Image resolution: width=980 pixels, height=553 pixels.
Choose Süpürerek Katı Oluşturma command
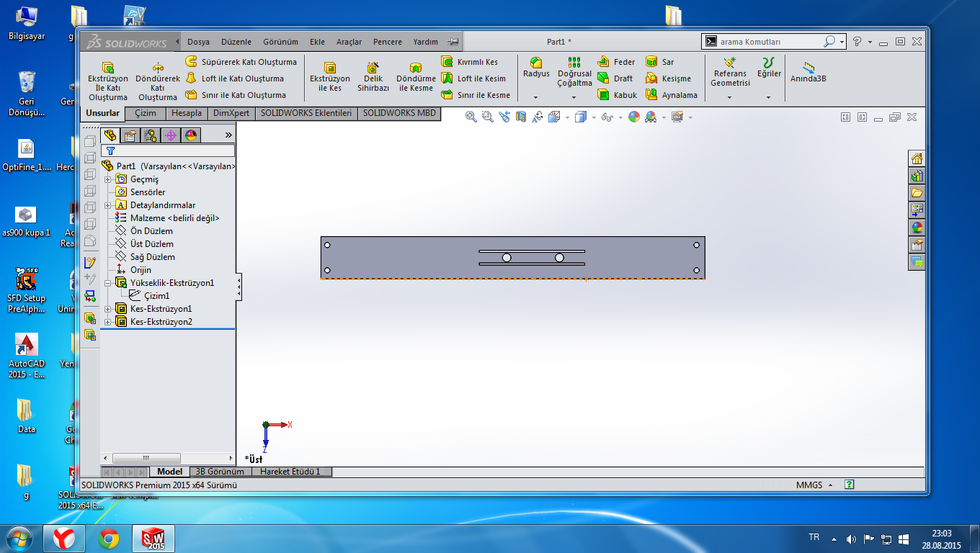[241, 62]
